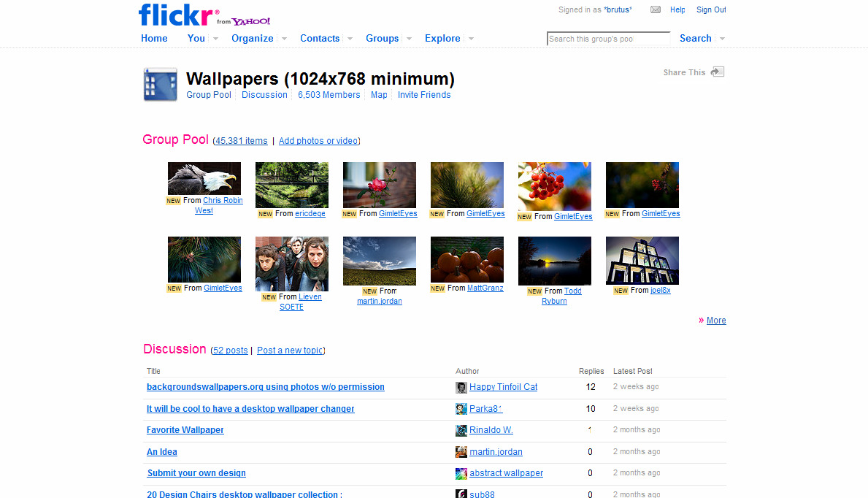The width and height of the screenshot is (868, 498).
Task: Go to Home in navigation
Action: point(154,38)
